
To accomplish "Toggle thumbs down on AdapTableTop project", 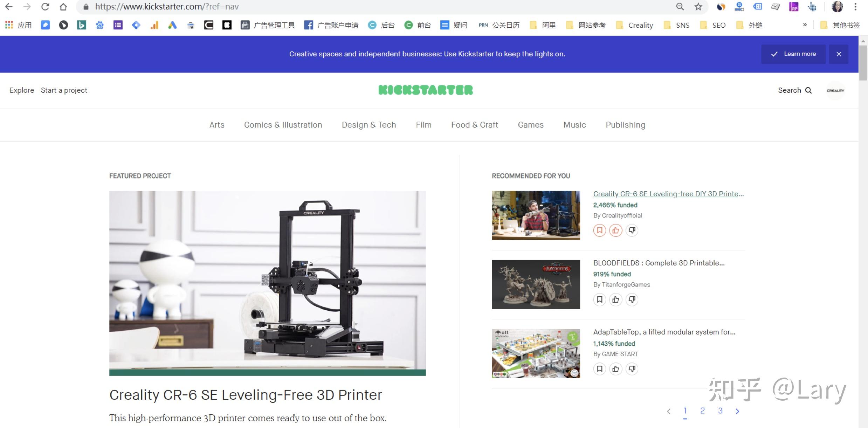I will point(632,368).
